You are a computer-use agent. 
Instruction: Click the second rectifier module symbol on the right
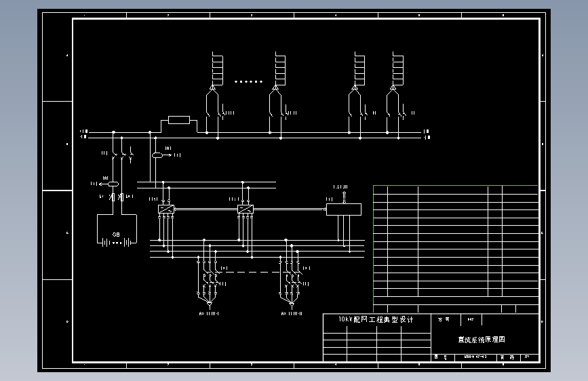[x=246, y=209]
